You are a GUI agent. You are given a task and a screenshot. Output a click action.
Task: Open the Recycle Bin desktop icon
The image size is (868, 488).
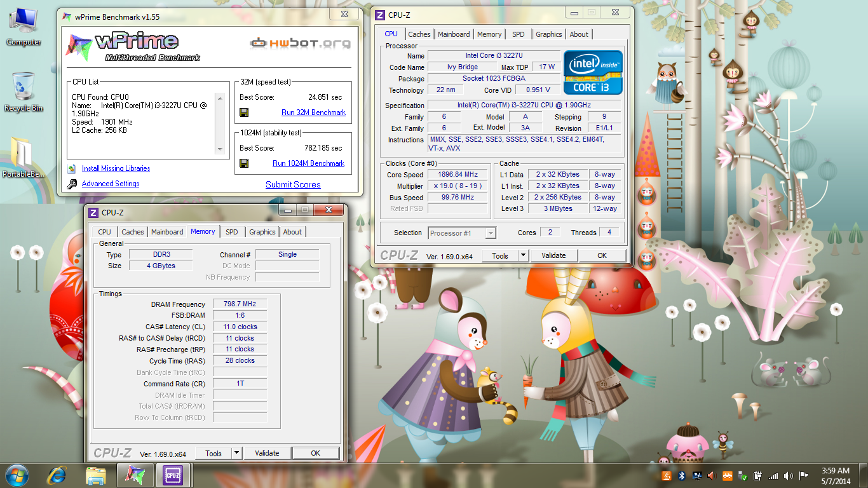point(23,92)
